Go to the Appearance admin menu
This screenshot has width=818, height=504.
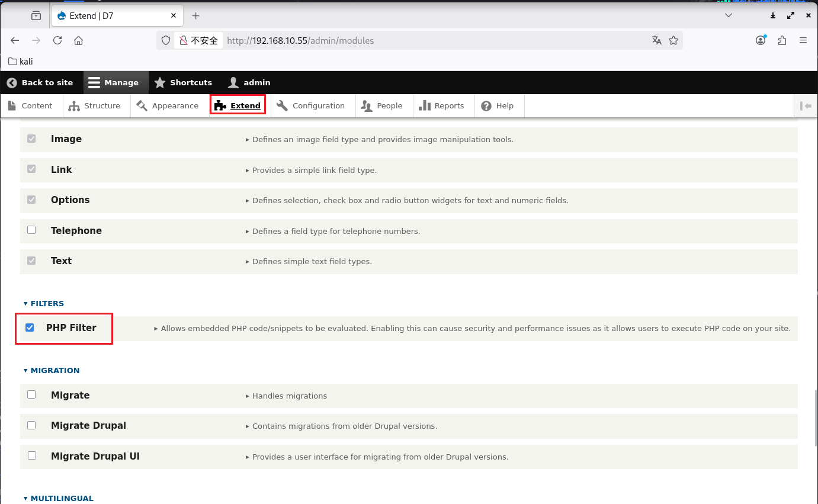[168, 106]
